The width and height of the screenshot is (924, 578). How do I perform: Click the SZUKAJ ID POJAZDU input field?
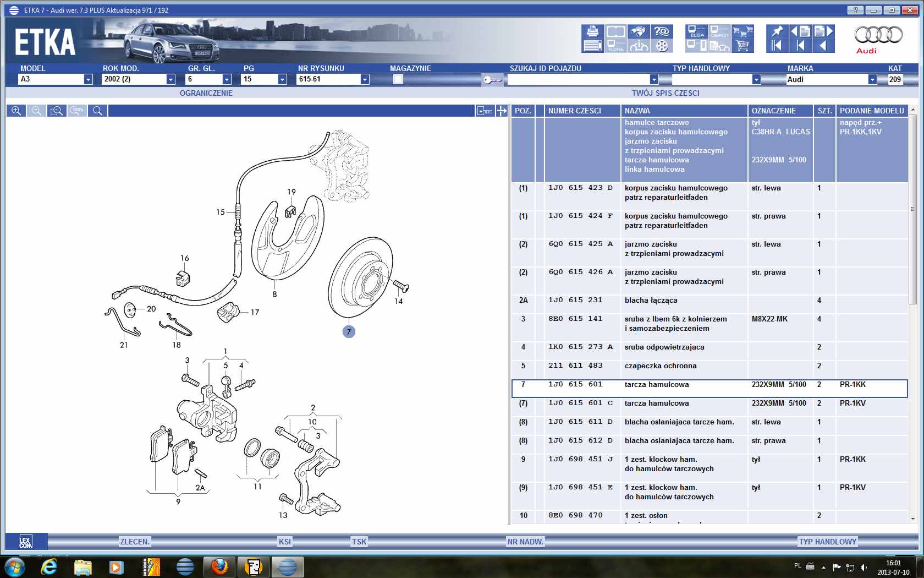pyautogui.click(x=578, y=79)
